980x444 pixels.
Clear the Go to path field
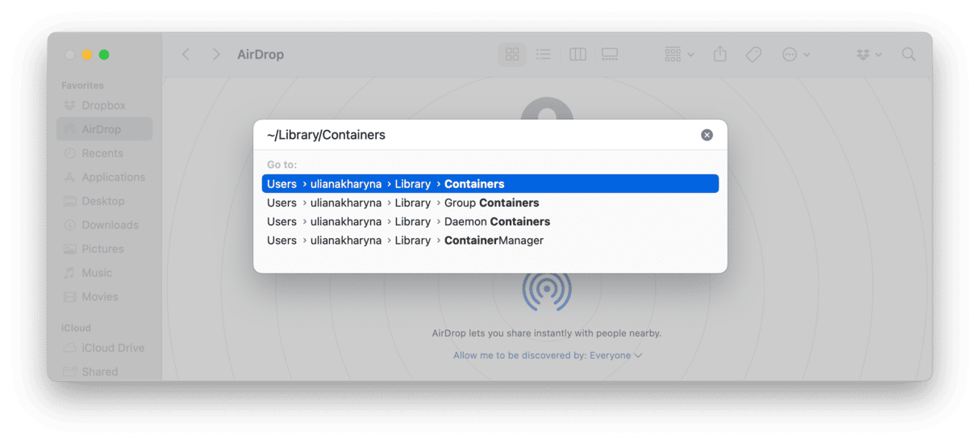pos(707,135)
